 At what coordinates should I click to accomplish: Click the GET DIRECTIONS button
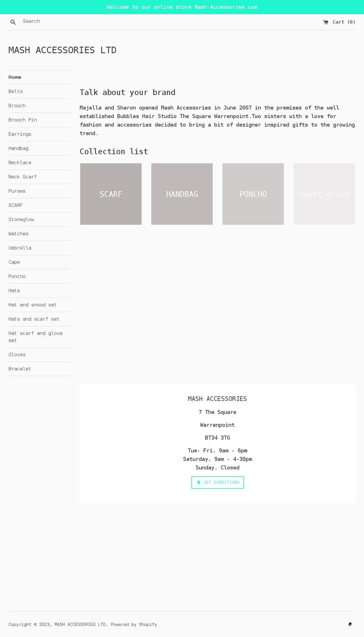(x=218, y=483)
